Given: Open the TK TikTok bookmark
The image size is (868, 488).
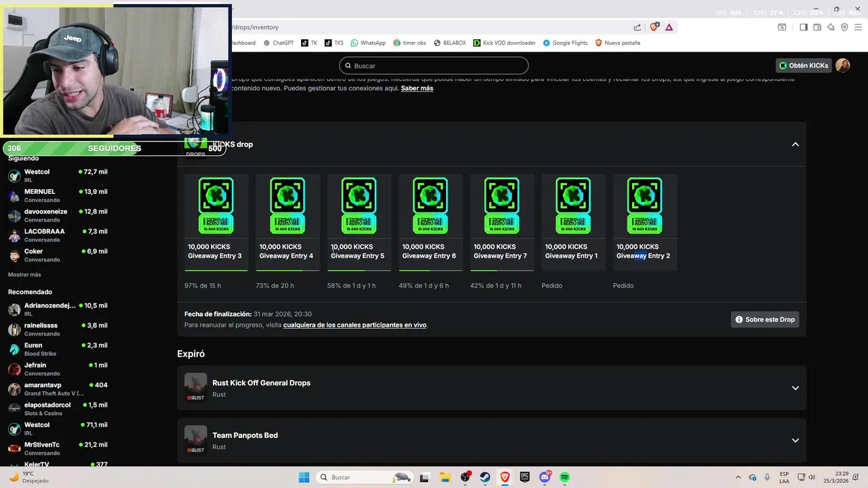Looking at the screenshot, I should (309, 43).
